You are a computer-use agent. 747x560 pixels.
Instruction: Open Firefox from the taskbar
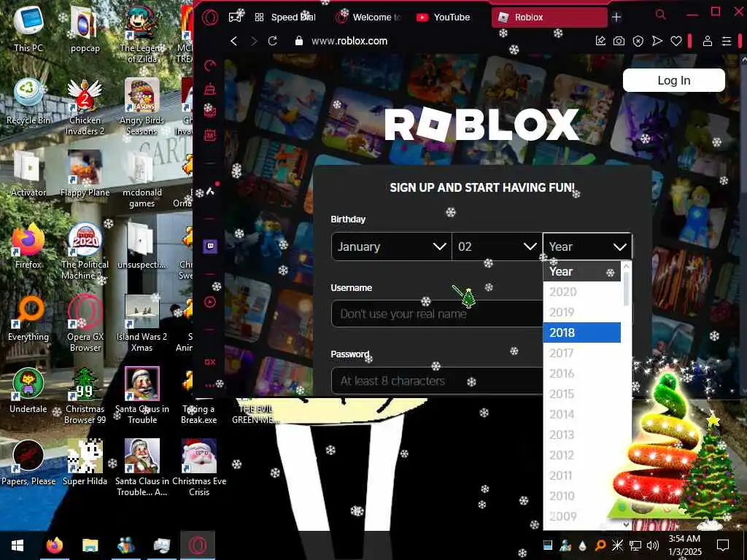(x=54, y=545)
